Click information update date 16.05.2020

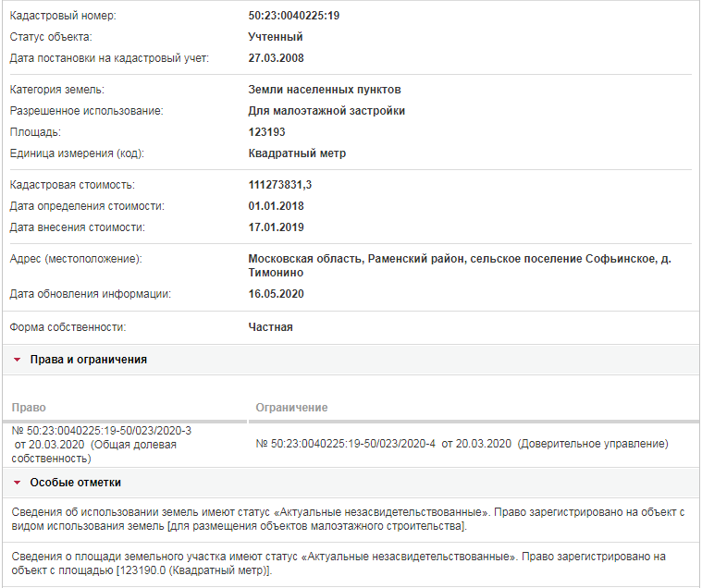(x=276, y=294)
